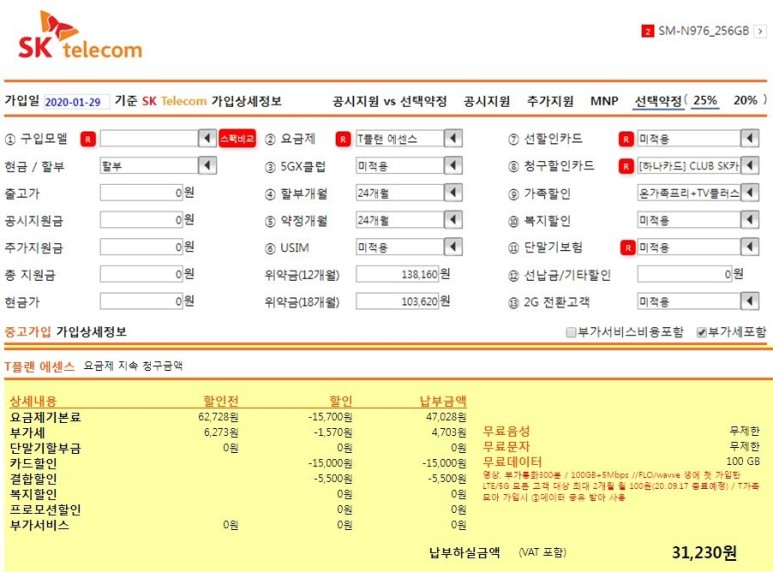The width and height of the screenshot is (773, 572).
Task: Choose the 20% discount option
Action: [745, 101]
